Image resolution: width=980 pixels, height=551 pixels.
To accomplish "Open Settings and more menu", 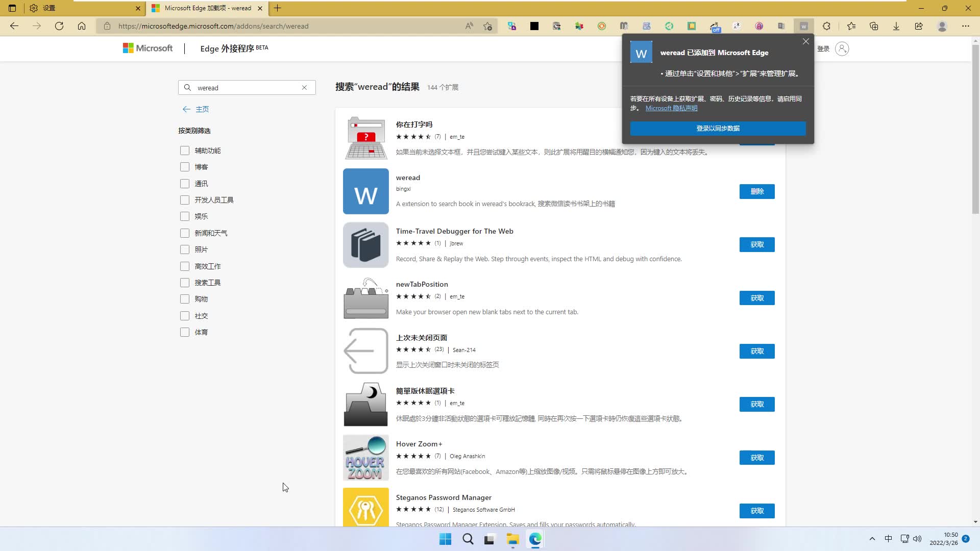I will [965, 26].
